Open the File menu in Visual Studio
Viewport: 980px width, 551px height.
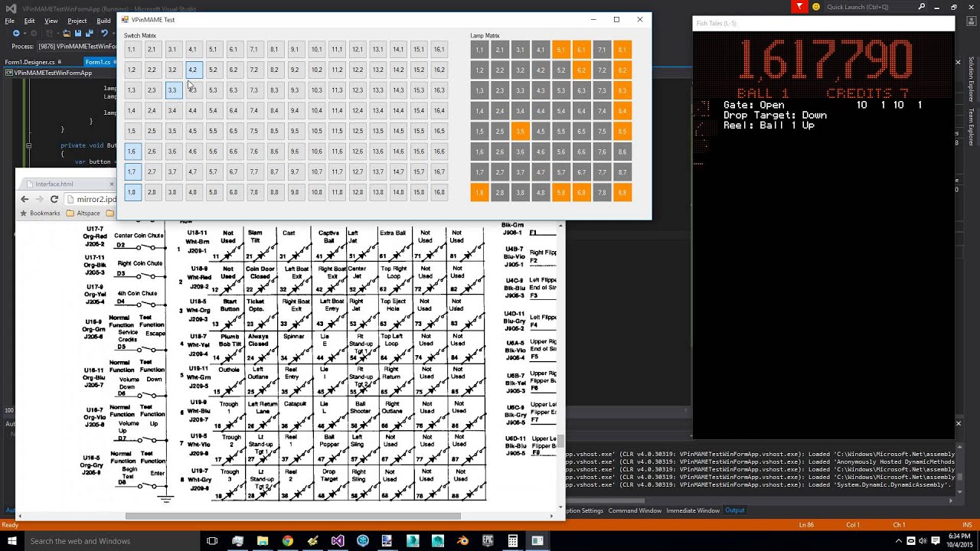[x=10, y=21]
